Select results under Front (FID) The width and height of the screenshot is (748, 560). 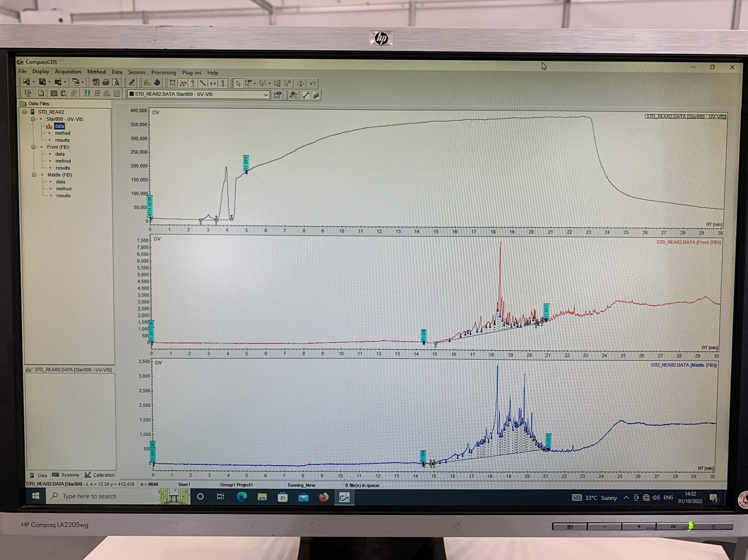tap(63, 168)
